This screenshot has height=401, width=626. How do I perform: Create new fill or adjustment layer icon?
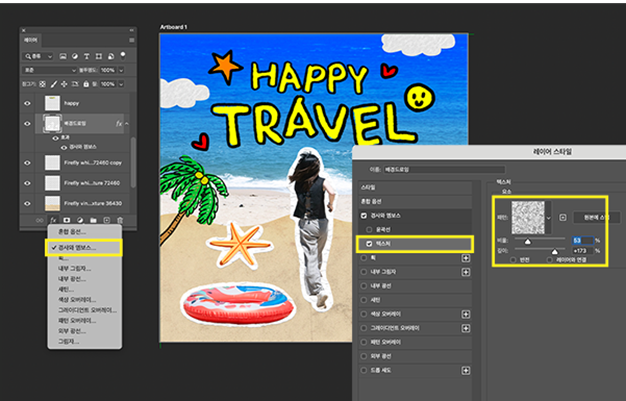coord(80,220)
